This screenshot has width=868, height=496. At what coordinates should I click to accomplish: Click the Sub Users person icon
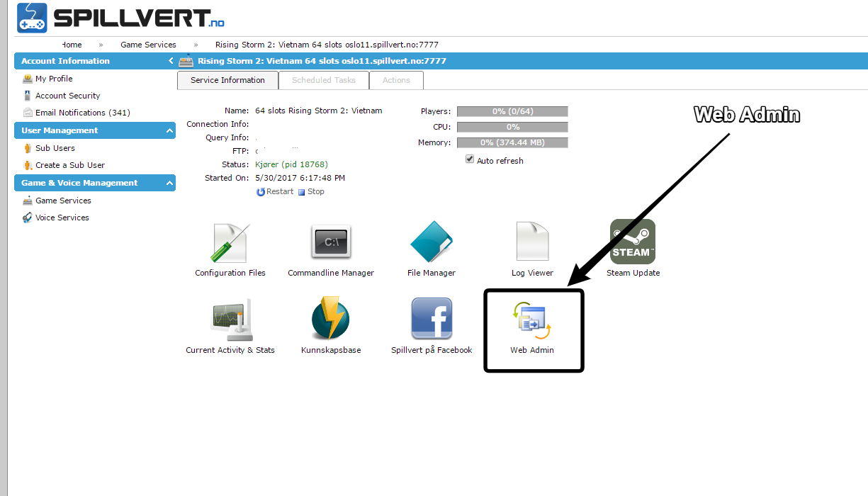28,148
